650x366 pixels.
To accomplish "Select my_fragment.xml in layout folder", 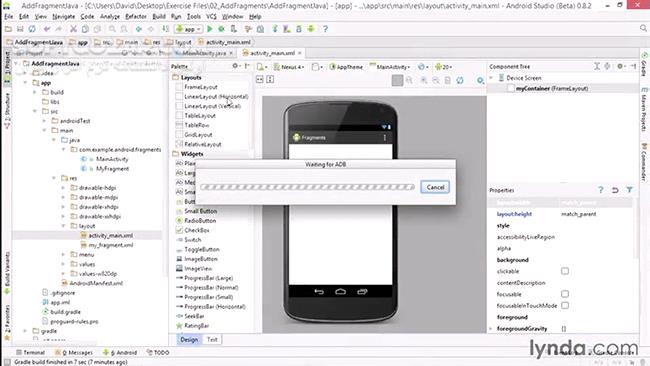I will pyautogui.click(x=111, y=245).
